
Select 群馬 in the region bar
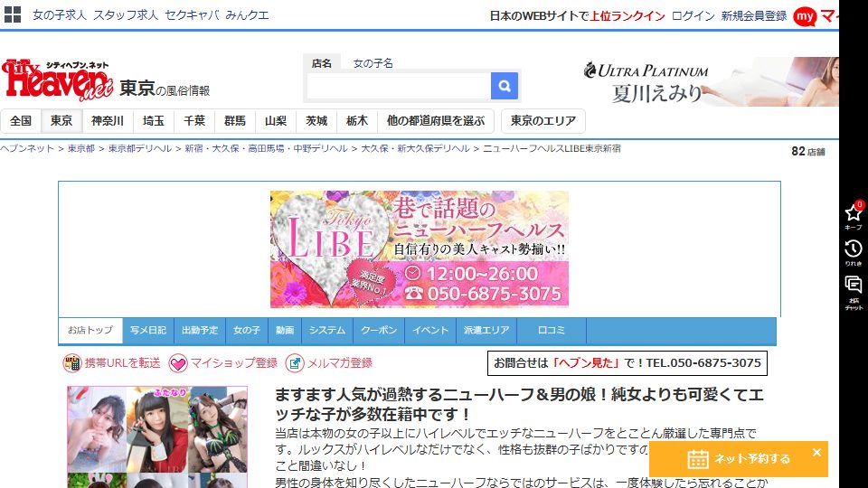(x=235, y=120)
